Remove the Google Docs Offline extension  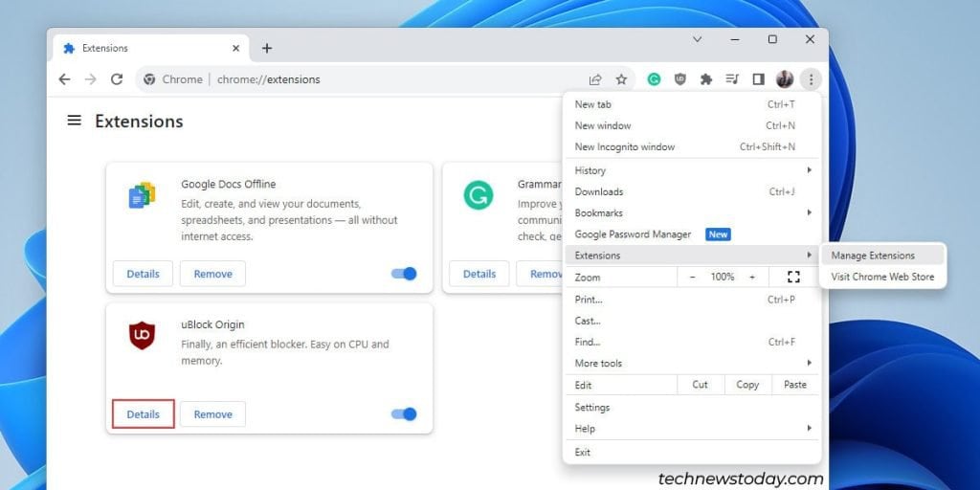point(212,274)
